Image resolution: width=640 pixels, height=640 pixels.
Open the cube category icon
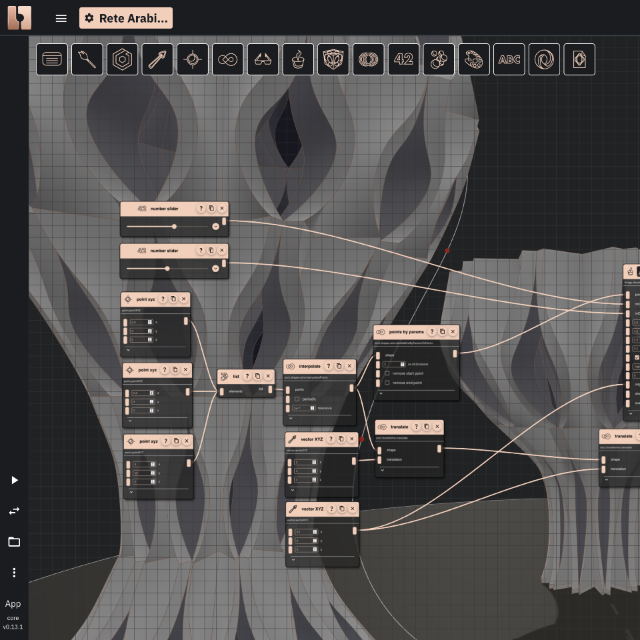pos(333,59)
